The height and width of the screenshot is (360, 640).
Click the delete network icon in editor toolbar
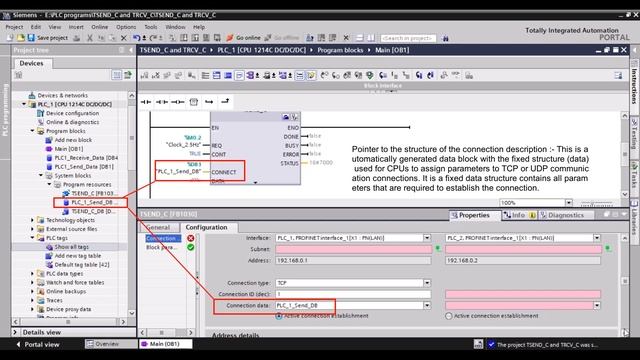pos(156,76)
